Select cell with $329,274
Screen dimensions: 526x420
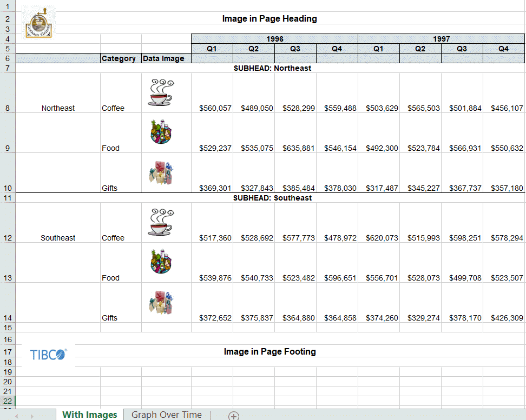(420, 302)
